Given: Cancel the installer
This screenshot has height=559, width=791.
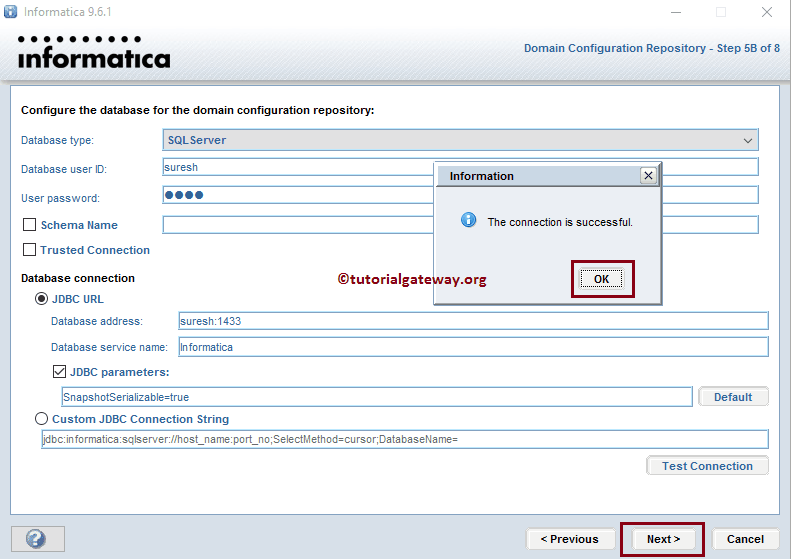Looking at the screenshot, I should 745,539.
